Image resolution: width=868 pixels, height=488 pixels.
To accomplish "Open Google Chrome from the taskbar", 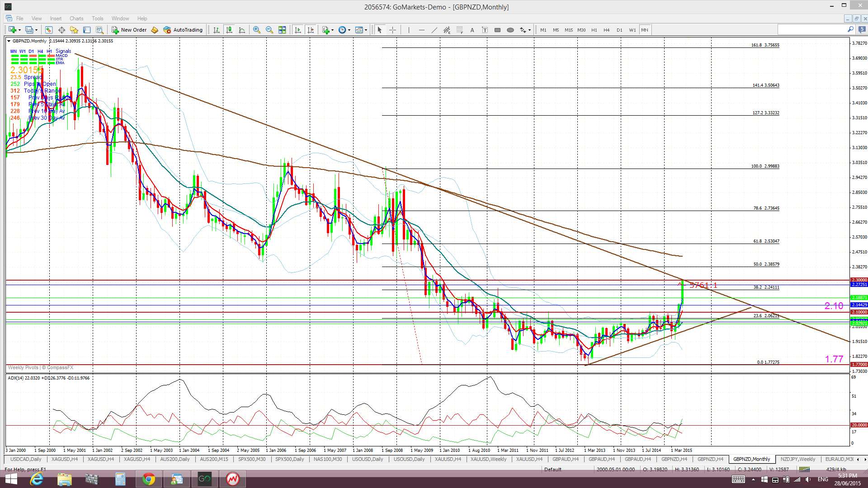I will pyautogui.click(x=148, y=479).
